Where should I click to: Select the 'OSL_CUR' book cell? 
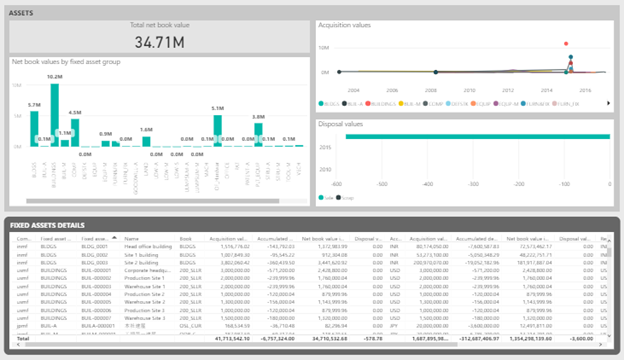[190, 326]
